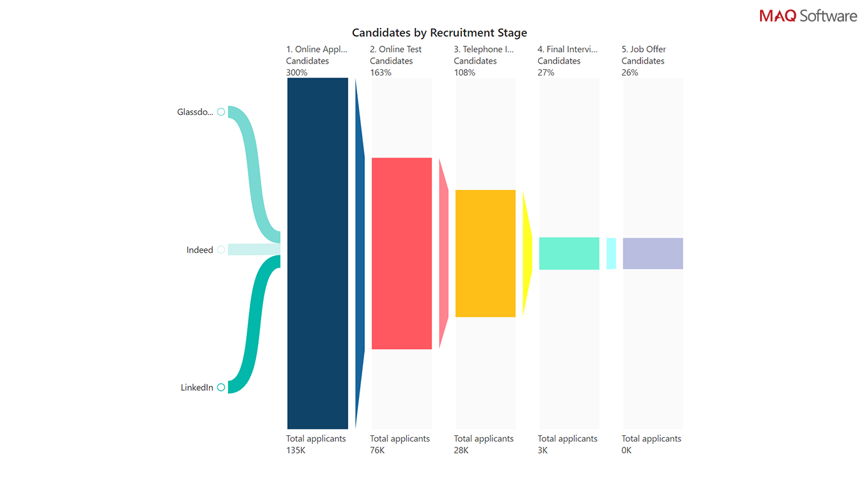Select the lavender Job Offer bar

[653, 253]
